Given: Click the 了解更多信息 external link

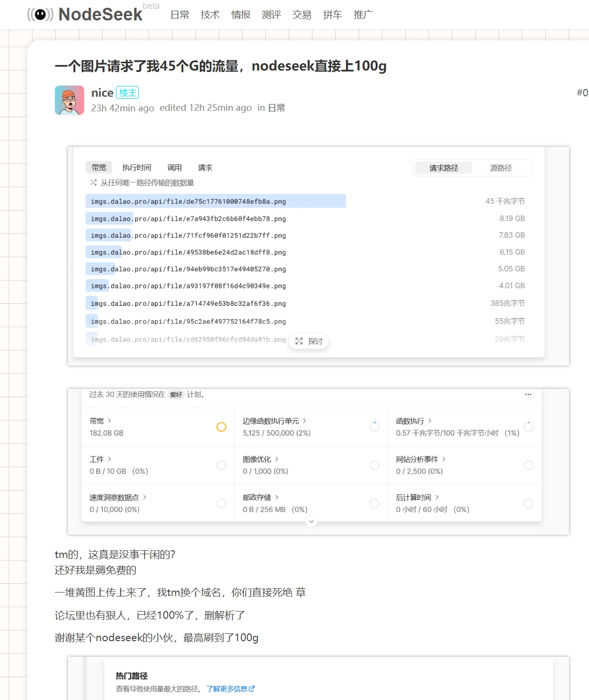Looking at the screenshot, I should pos(230,689).
